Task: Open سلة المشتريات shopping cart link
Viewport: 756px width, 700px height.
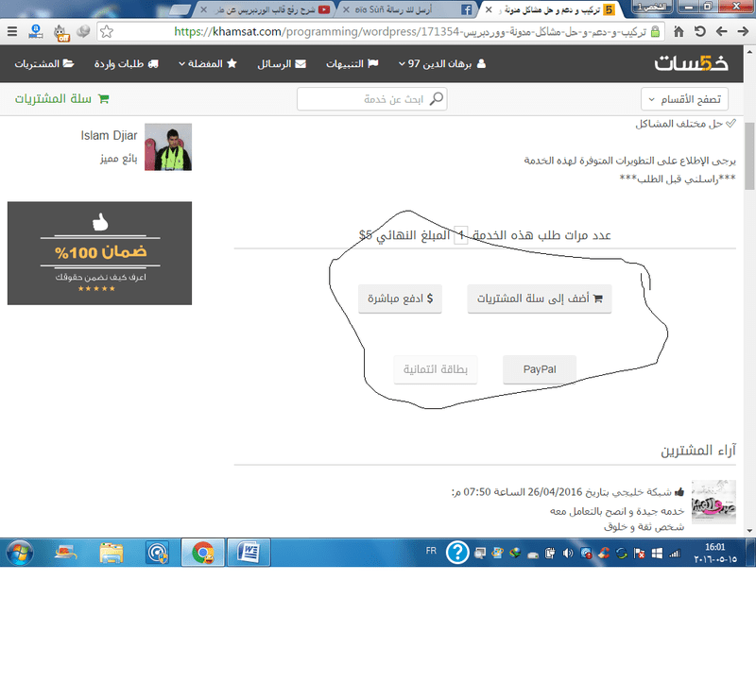Action: point(61,99)
